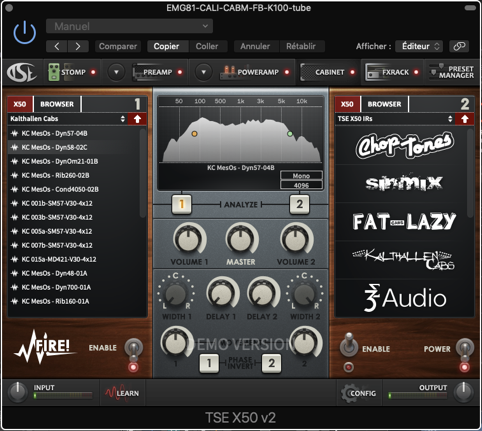Toggle POWERAMP on/off red LED
Image resolution: width=482 pixels, height=431 pixels.
pyautogui.click(x=287, y=72)
